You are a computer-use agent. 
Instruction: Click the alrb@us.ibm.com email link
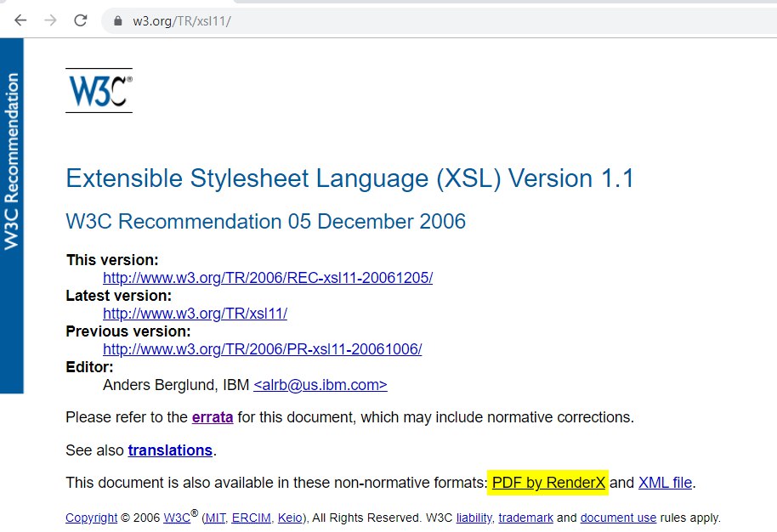click(x=320, y=385)
